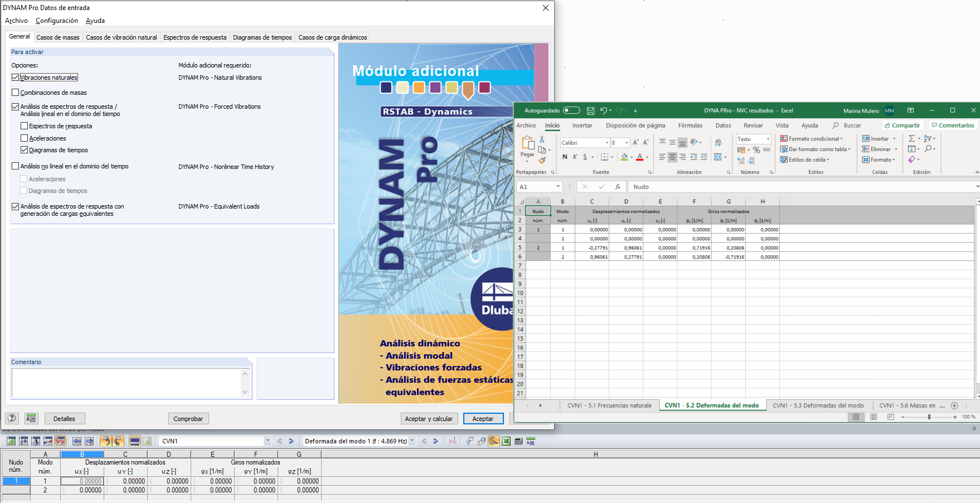Enable the Espectros de respuesta checkbox
Screen dimensions: 980x503
coord(24,126)
